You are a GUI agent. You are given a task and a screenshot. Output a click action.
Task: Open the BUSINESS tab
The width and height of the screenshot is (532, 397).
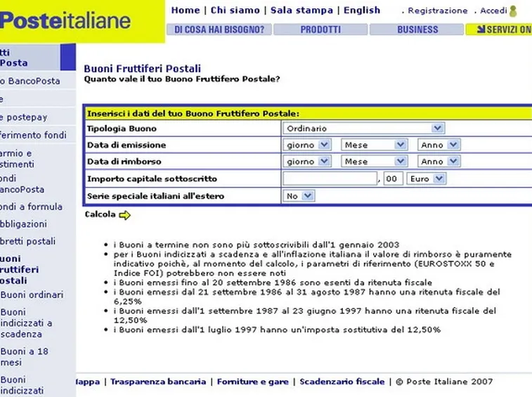417,30
